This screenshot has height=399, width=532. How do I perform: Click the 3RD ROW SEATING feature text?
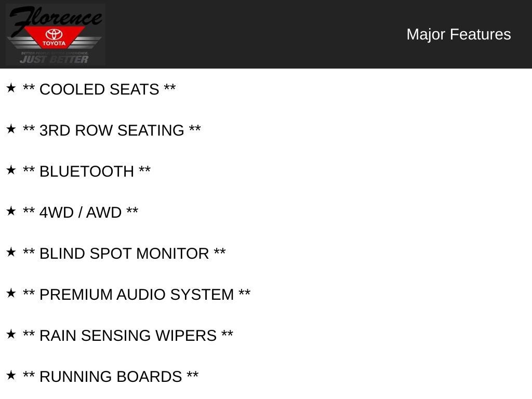112,130
